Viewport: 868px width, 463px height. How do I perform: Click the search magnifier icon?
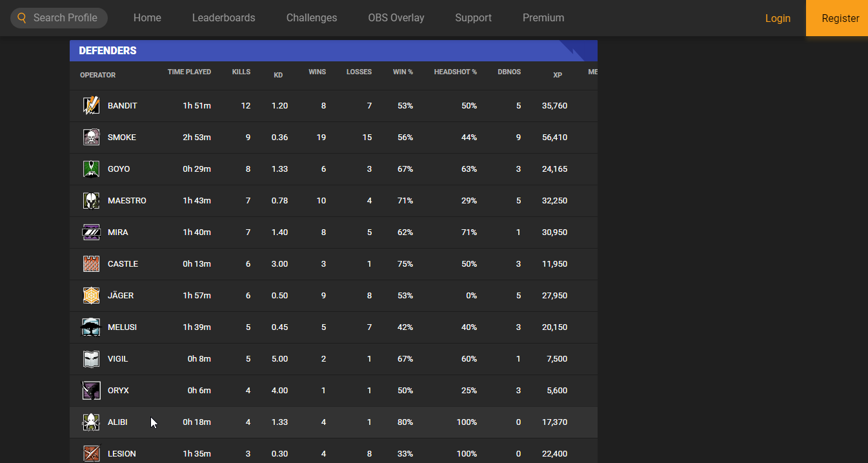tap(22, 18)
